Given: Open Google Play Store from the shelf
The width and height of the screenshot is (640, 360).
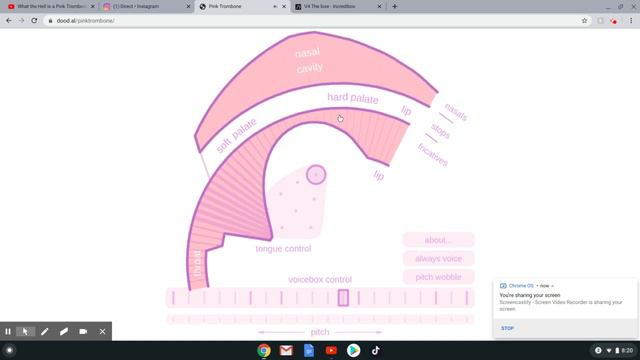Looking at the screenshot, I should pos(353,350).
